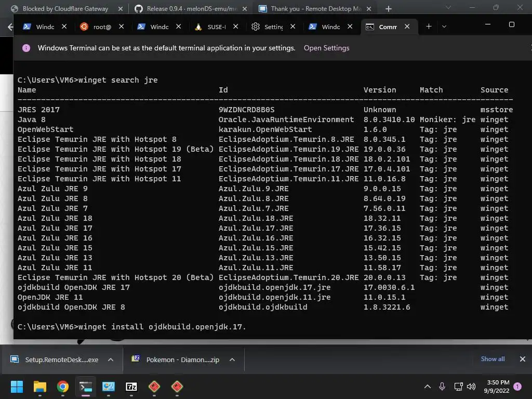The width and height of the screenshot is (532, 399).
Task: Click ojdkbuild.openjdk.17.jre id text
Action: pyautogui.click(x=274, y=287)
